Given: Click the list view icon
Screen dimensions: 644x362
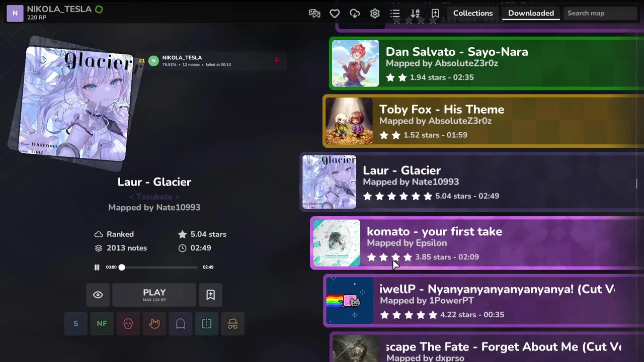Looking at the screenshot, I should [x=395, y=14].
